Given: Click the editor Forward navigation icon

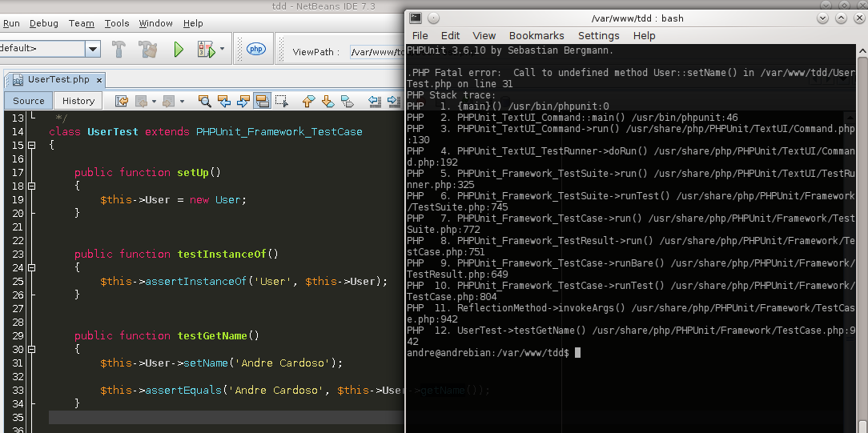Looking at the screenshot, I should pyautogui.click(x=168, y=101).
